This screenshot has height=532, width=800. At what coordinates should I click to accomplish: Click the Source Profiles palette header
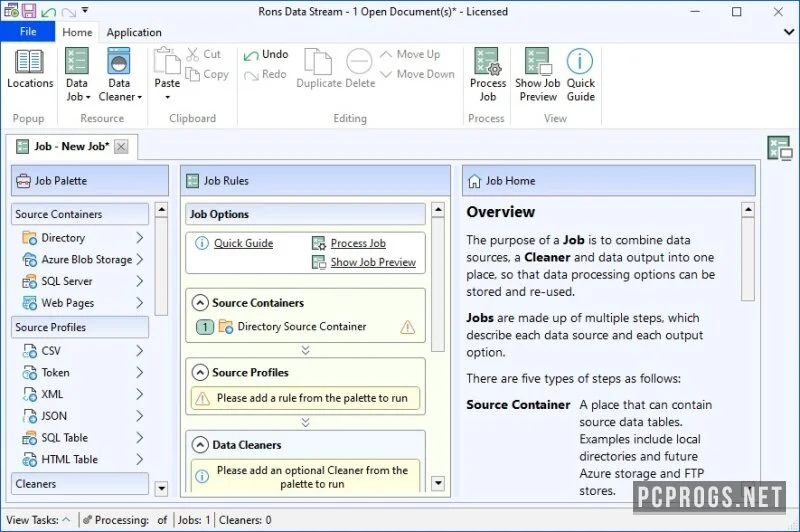click(80, 327)
